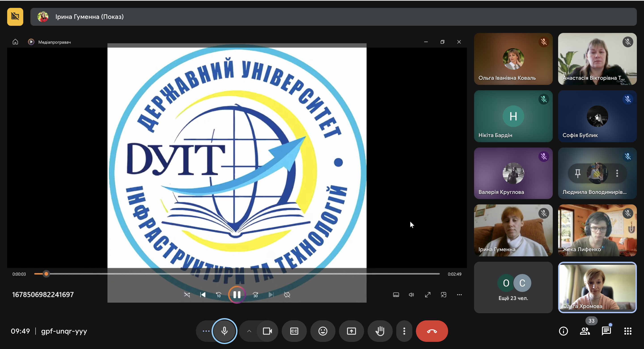Go to previous track in player
The width and height of the screenshot is (644, 349).
[x=203, y=295]
